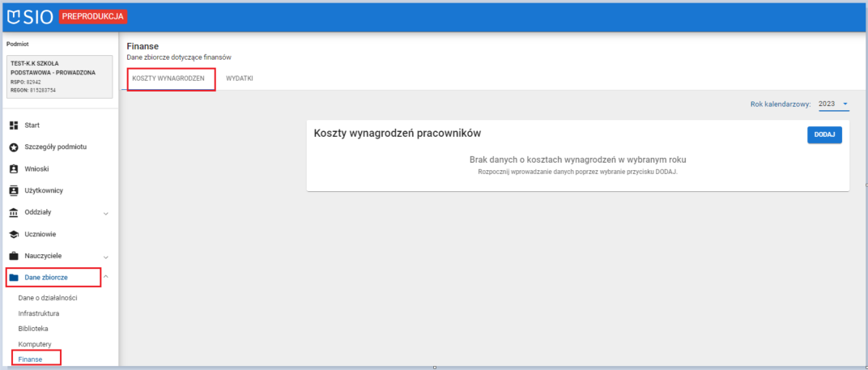Click the Oddziały bank building icon
The width and height of the screenshot is (868, 370).
click(x=15, y=212)
